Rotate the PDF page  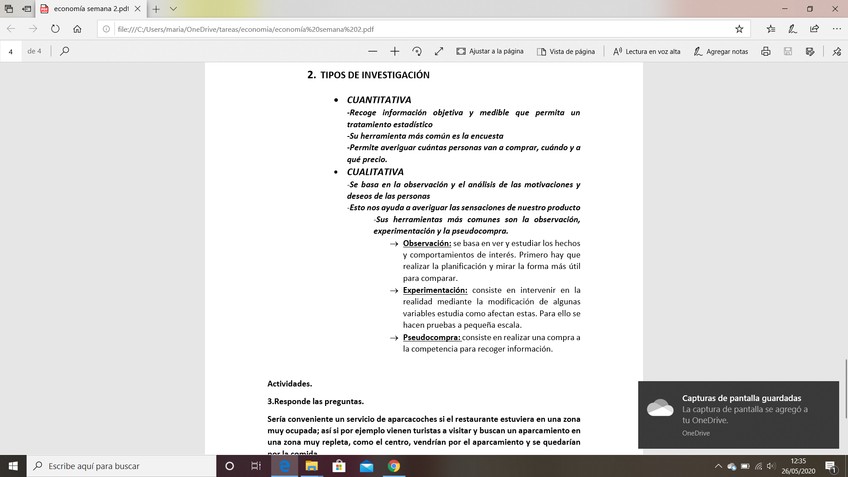416,51
